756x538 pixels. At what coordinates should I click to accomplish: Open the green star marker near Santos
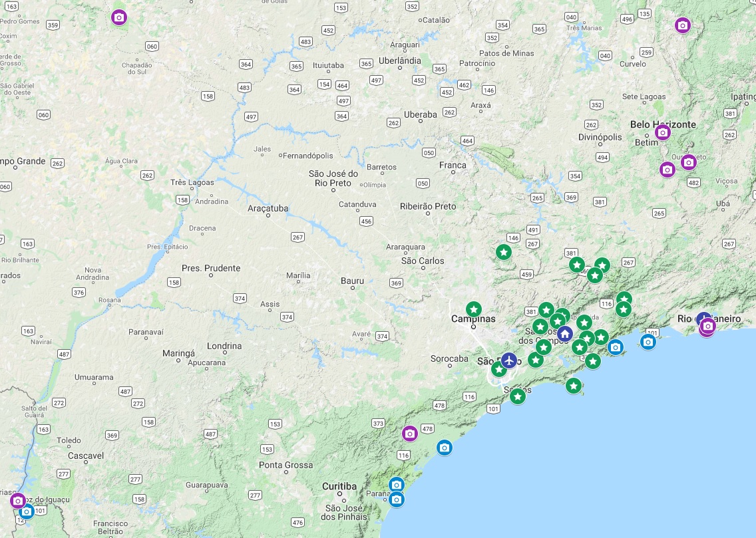click(518, 396)
